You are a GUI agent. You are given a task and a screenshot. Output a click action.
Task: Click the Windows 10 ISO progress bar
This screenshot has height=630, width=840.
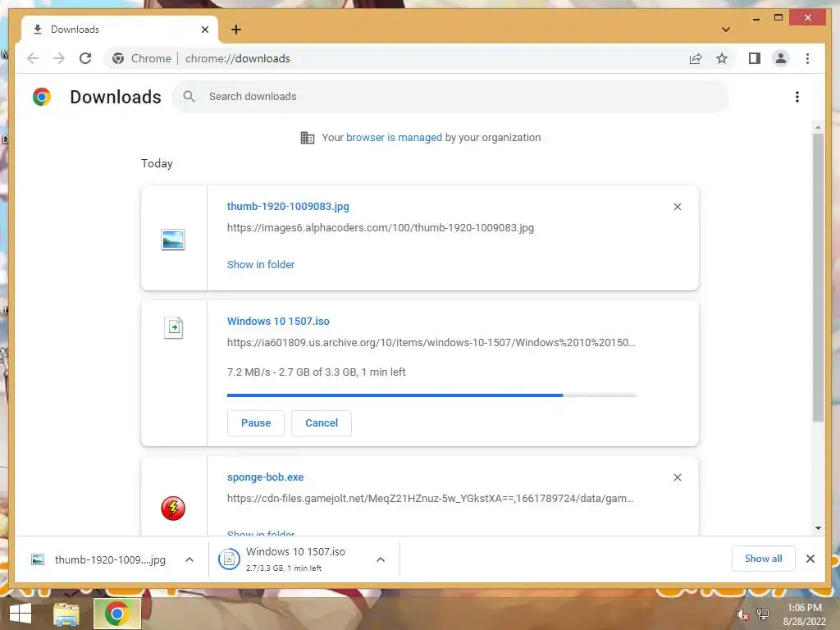(x=431, y=395)
